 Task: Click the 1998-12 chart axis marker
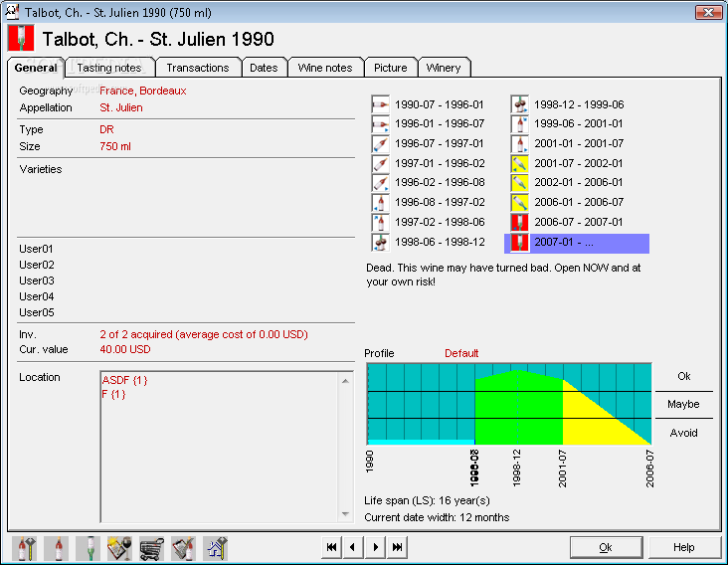pos(517,468)
